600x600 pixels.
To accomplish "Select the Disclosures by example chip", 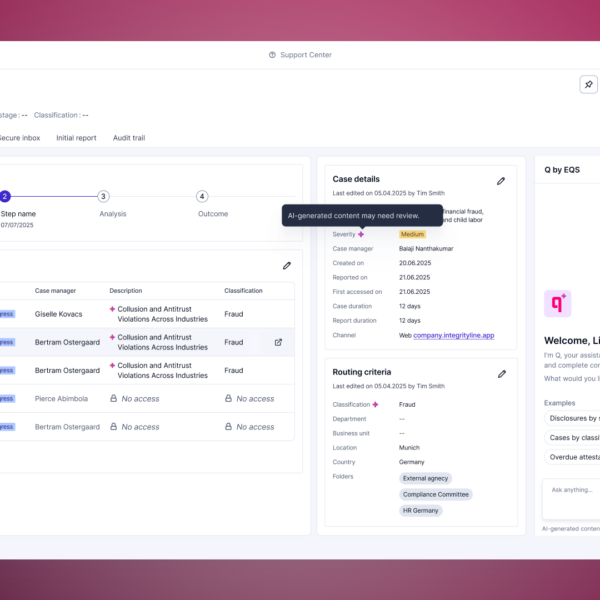I will tap(572, 418).
